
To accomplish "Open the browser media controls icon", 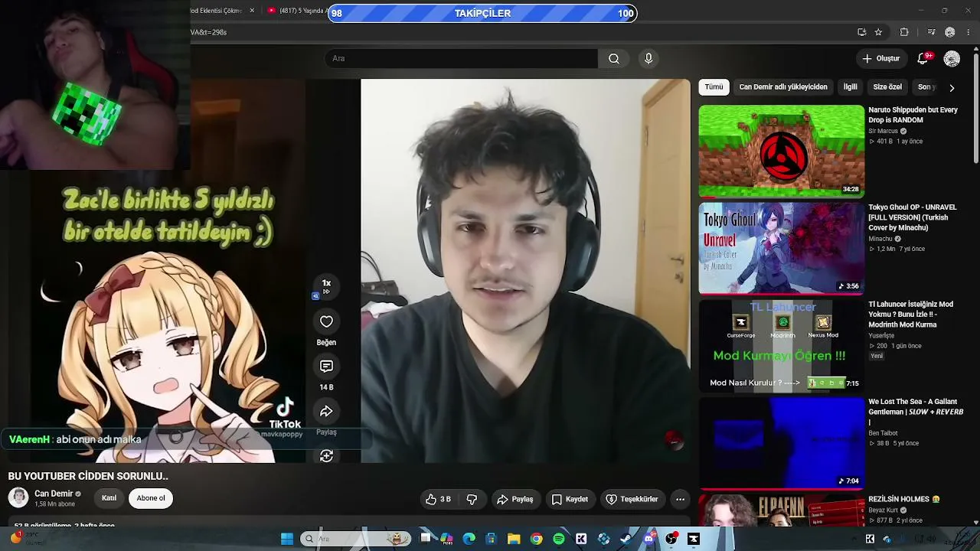I will [x=931, y=32].
